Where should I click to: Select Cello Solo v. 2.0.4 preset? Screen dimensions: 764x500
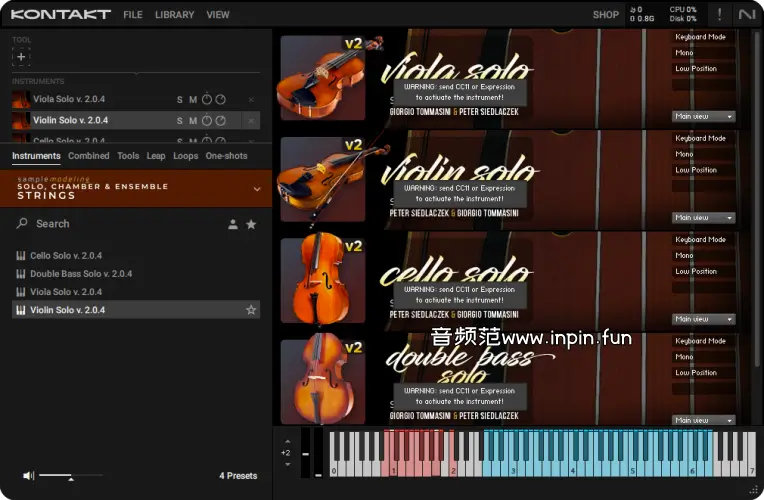pyautogui.click(x=136, y=255)
